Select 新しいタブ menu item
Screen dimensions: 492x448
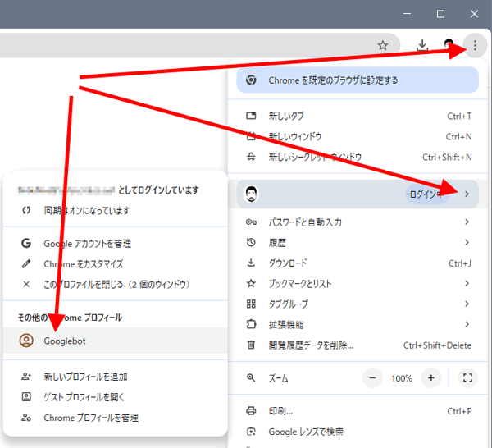click(x=358, y=116)
